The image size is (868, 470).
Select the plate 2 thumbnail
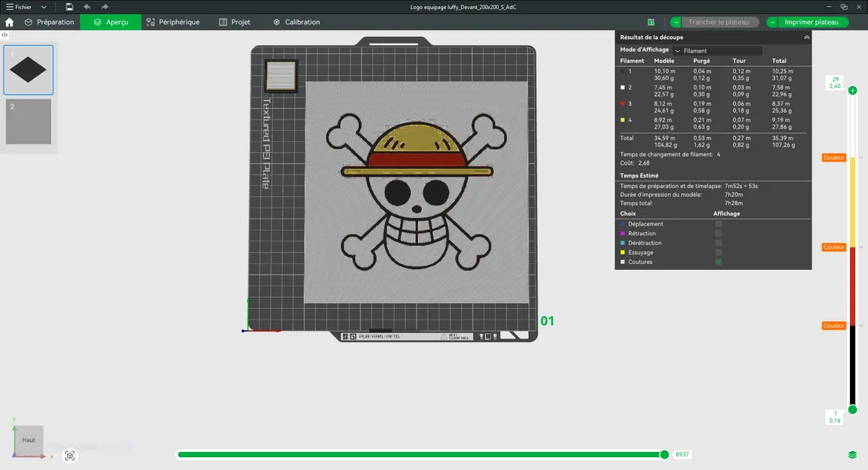point(29,122)
